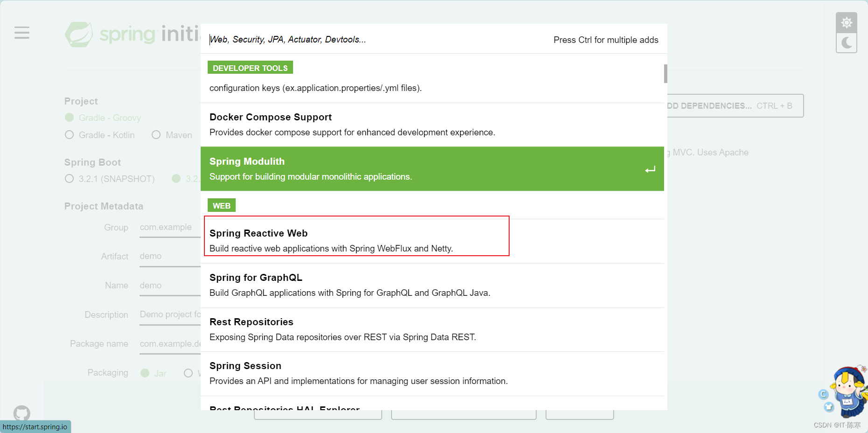Add the Spring for GraphQL dependency
Viewport: 868px width, 433px height.
432,285
